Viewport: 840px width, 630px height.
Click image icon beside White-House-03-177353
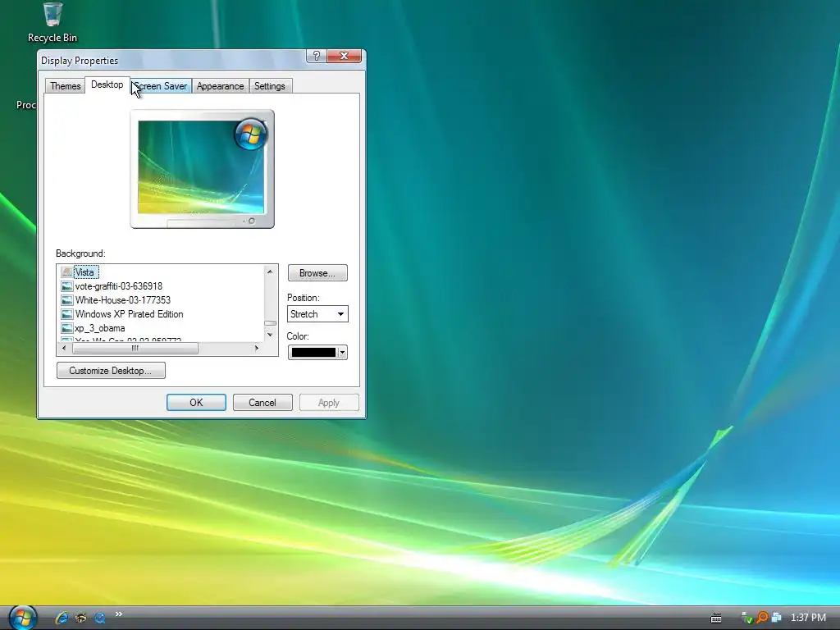(67, 300)
